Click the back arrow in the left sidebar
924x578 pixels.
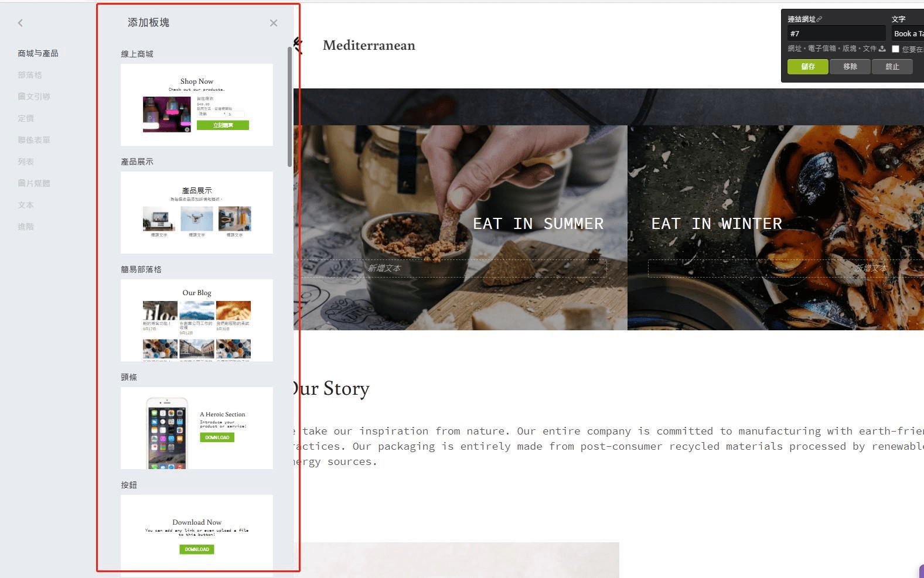point(21,23)
